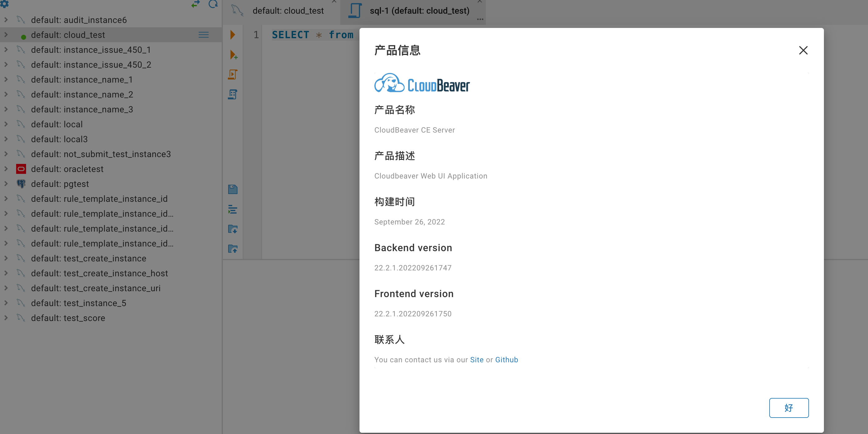The height and width of the screenshot is (434, 868).
Task: Open the settings gear in top-left corner
Action: point(5,5)
